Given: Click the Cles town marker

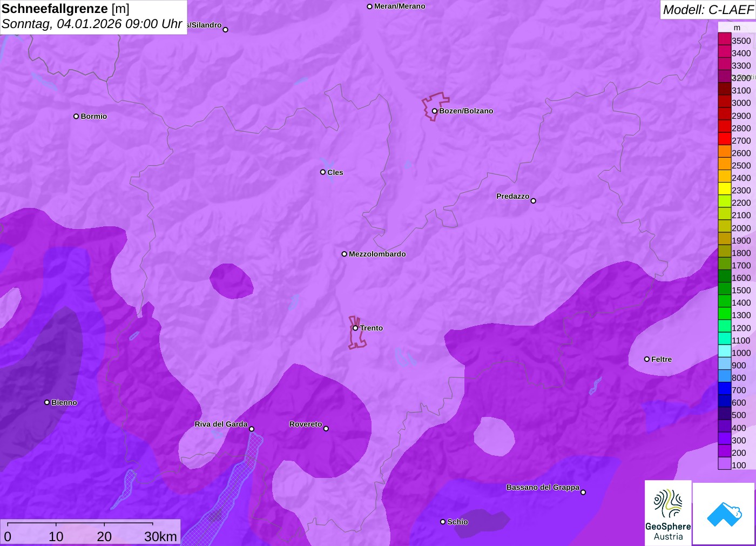Looking at the screenshot, I should point(323,172).
